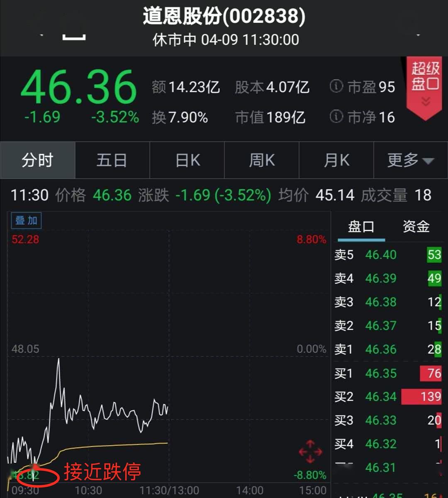Select the 卖3 order row at 46.38

click(388, 302)
